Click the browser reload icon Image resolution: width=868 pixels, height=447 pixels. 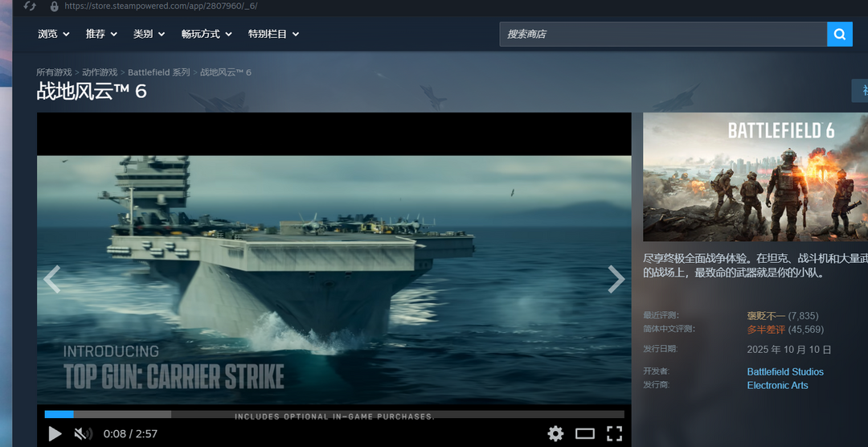(30, 6)
